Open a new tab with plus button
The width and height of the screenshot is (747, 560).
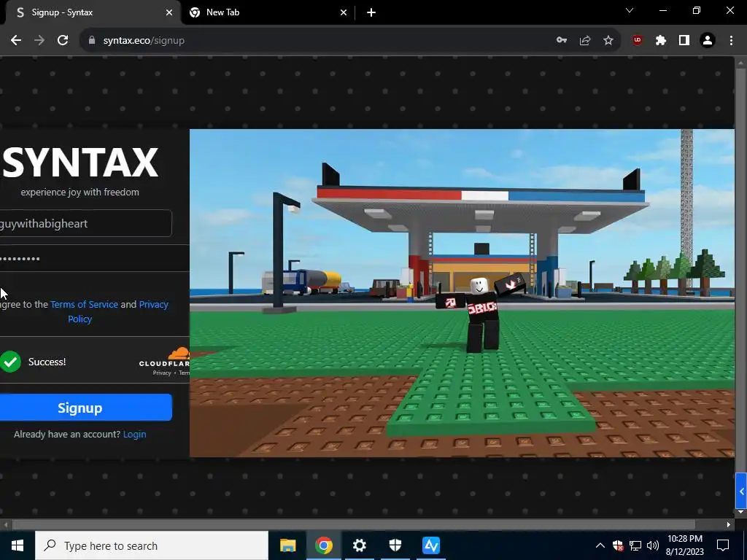(371, 13)
